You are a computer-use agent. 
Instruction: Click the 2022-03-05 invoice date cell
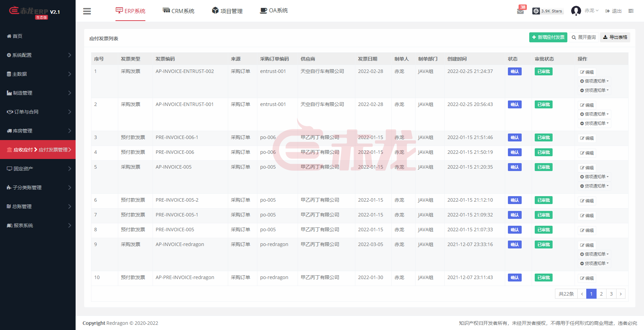click(370, 244)
